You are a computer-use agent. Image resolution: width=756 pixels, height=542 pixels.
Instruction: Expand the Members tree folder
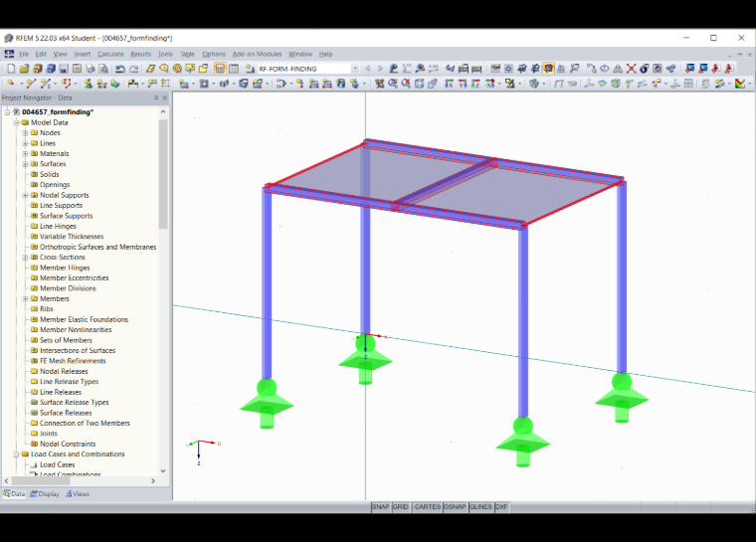coord(25,298)
